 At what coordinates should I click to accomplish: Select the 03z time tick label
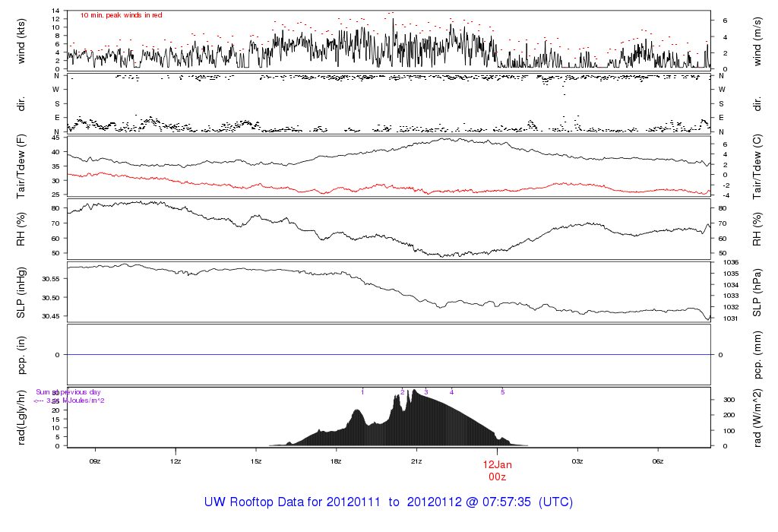(577, 461)
